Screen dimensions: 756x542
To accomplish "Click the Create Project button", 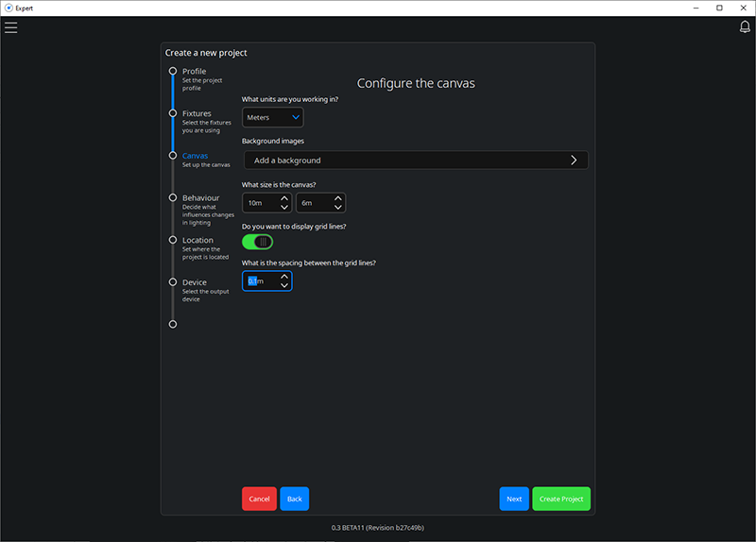I will point(561,499).
